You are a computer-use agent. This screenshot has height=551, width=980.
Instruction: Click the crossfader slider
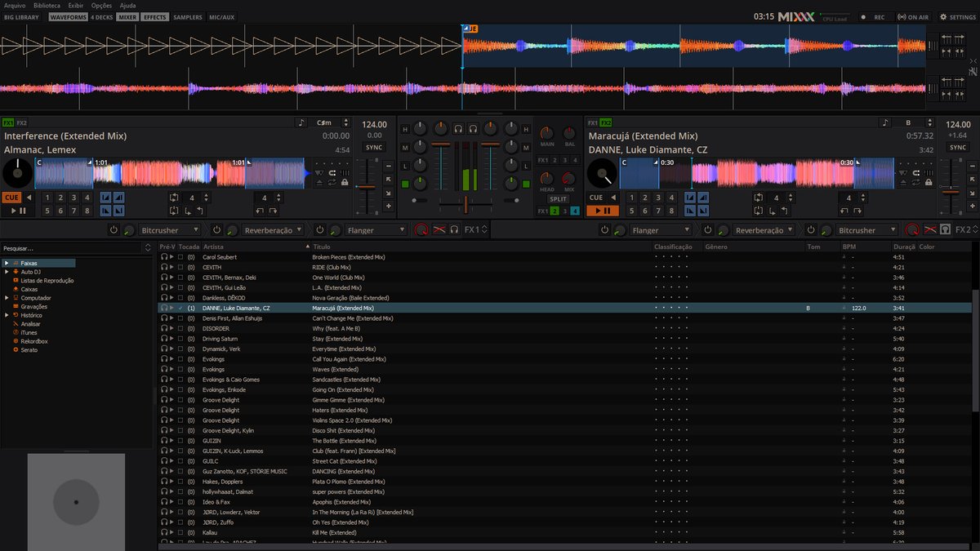point(465,204)
